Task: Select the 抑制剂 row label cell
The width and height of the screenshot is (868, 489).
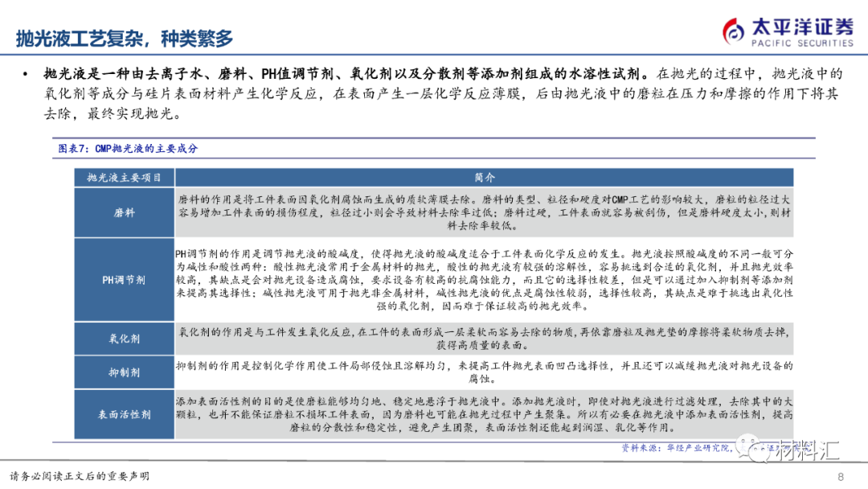Action: [x=124, y=372]
